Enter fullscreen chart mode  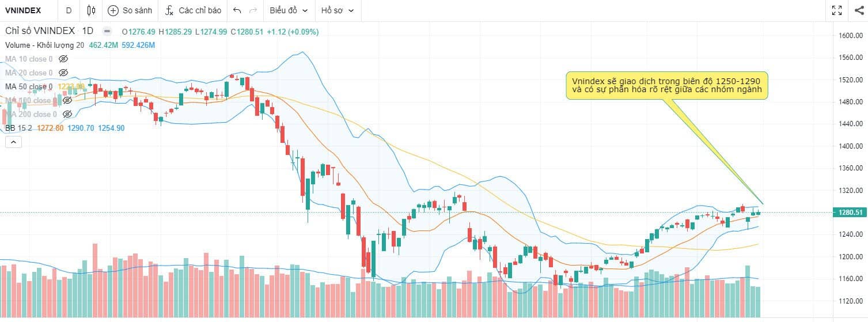pyautogui.click(x=837, y=10)
